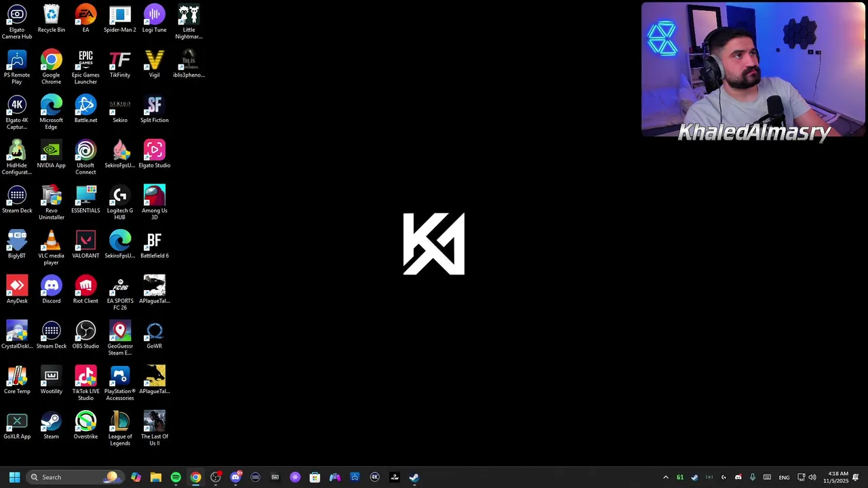Image resolution: width=868 pixels, height=488 pixels.
Task: Select the Battle.net desktop icon
Action: point(85,109)
